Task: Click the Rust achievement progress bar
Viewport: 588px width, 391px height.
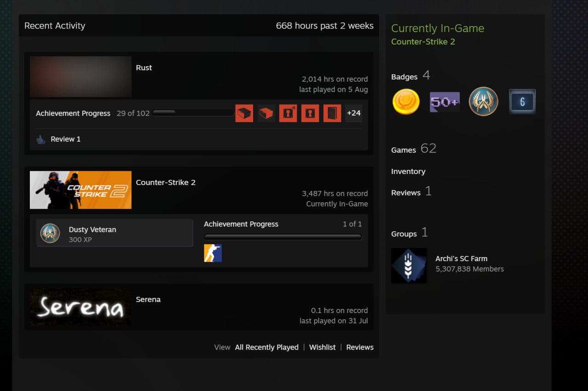Action: (x=193, y=112)
